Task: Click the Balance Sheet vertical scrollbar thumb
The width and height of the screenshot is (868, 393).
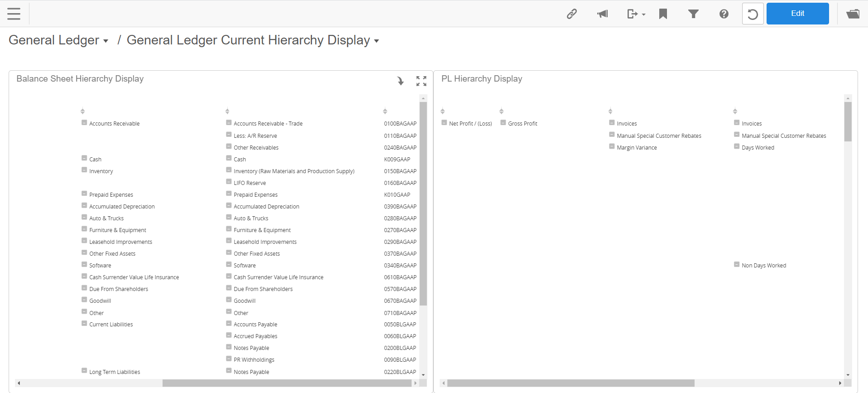Action: (x=423, y=204)
